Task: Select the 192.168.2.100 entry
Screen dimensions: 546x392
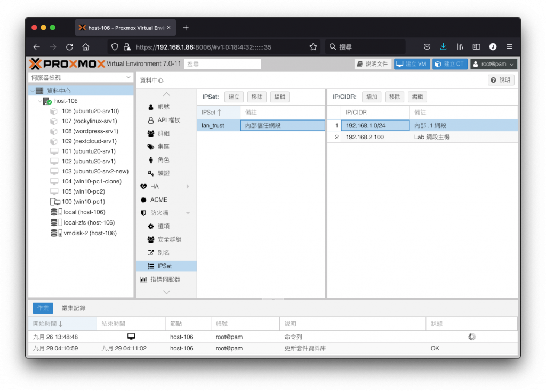Action: (422, 137)
